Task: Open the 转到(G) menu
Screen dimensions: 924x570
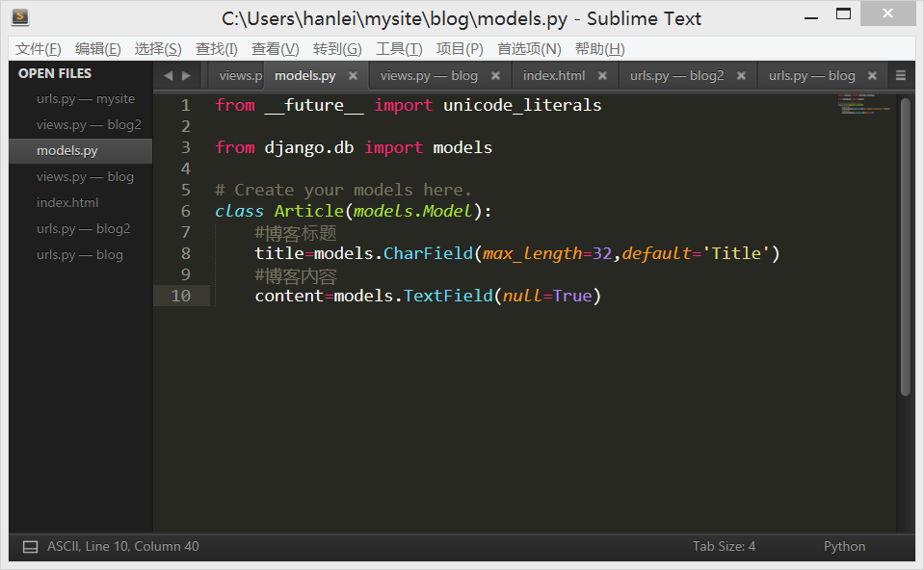Action: (x=337, y=49)
